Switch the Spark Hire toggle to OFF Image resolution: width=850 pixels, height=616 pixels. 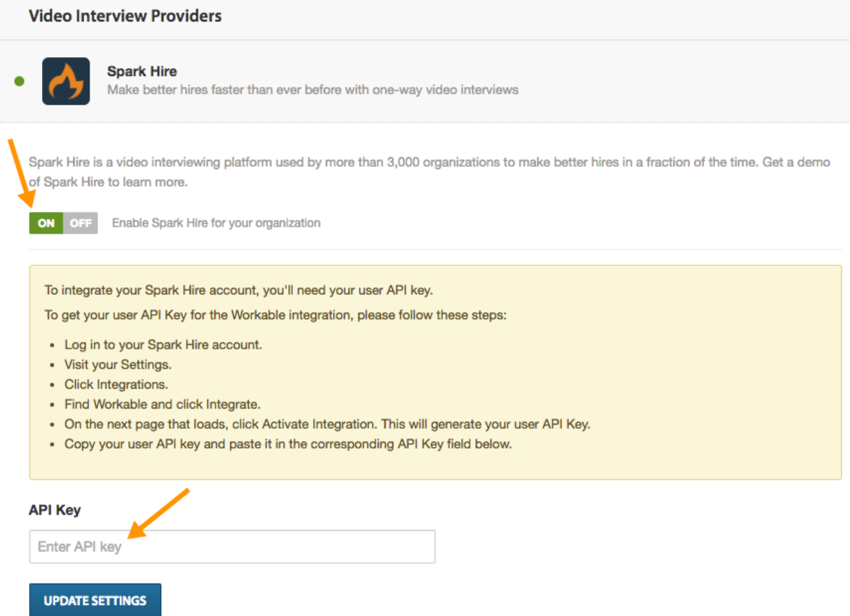pyautogui.click(x=81, y=223)
